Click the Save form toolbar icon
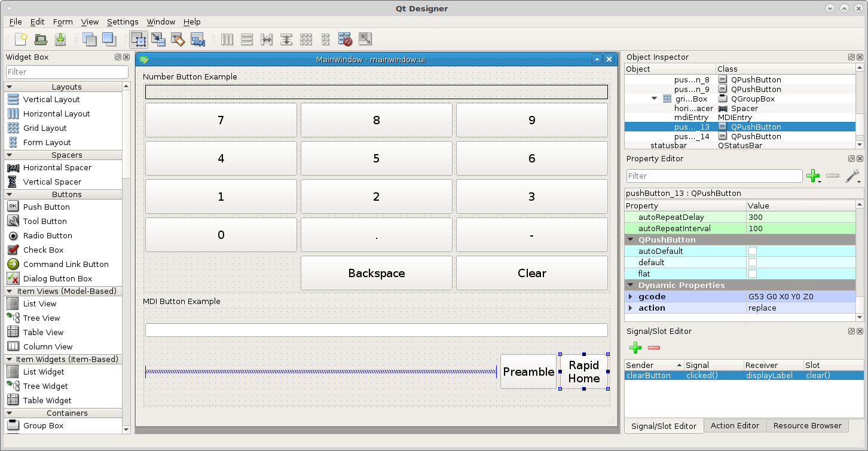868x451 pixels. 60,40
